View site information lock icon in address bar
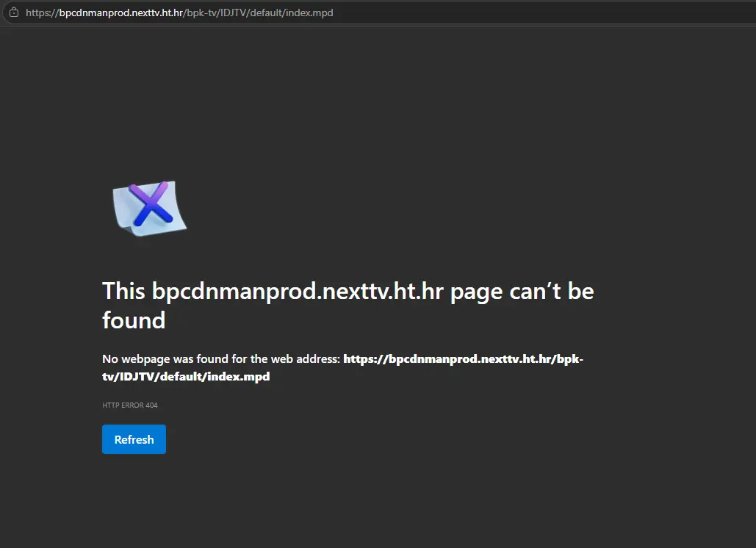 tap(14, 12)
